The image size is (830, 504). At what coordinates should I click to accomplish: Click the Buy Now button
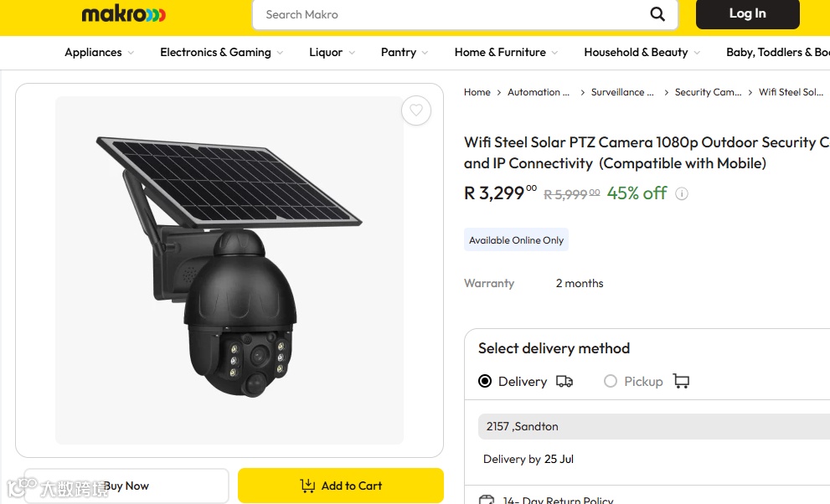126,486
